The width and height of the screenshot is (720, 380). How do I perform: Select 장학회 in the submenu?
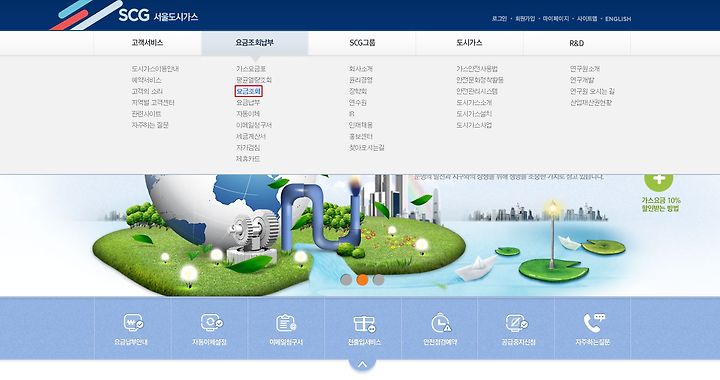tap(358, 91)
